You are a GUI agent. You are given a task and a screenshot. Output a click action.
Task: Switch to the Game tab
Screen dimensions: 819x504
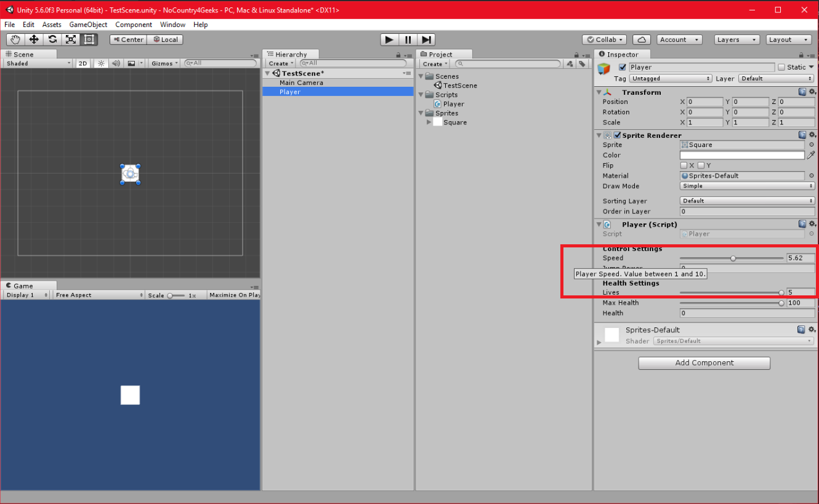coord(28,286)
